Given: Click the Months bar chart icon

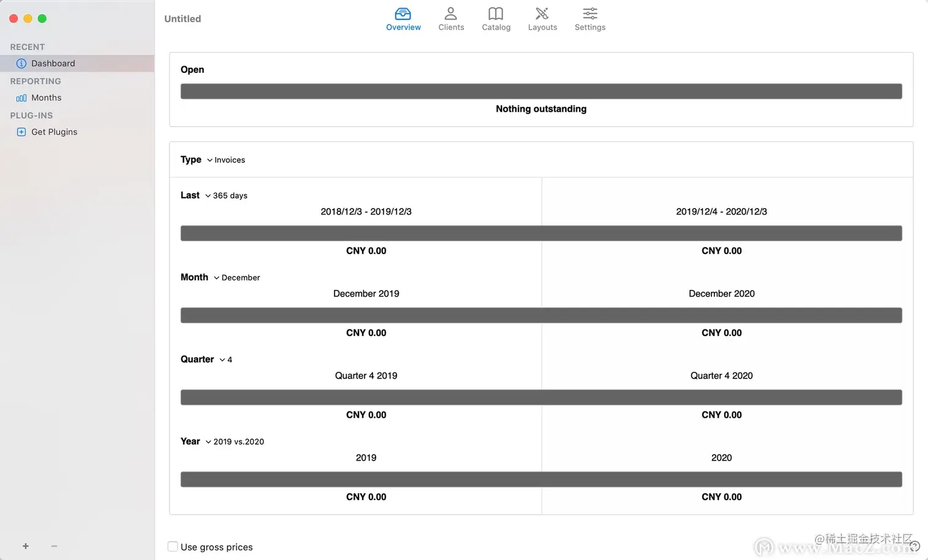Looking at the screenshot, I should (x=21, y=98).
